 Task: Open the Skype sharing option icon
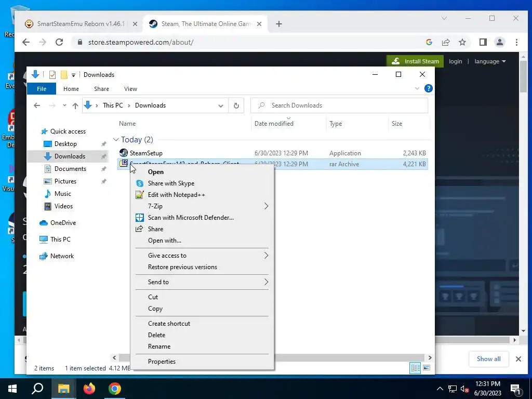point(139,183)
